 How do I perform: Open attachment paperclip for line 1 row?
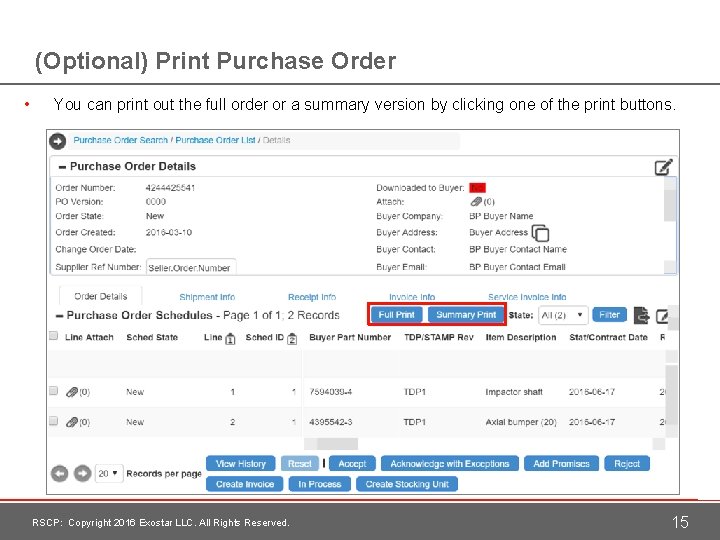[72, 392]
